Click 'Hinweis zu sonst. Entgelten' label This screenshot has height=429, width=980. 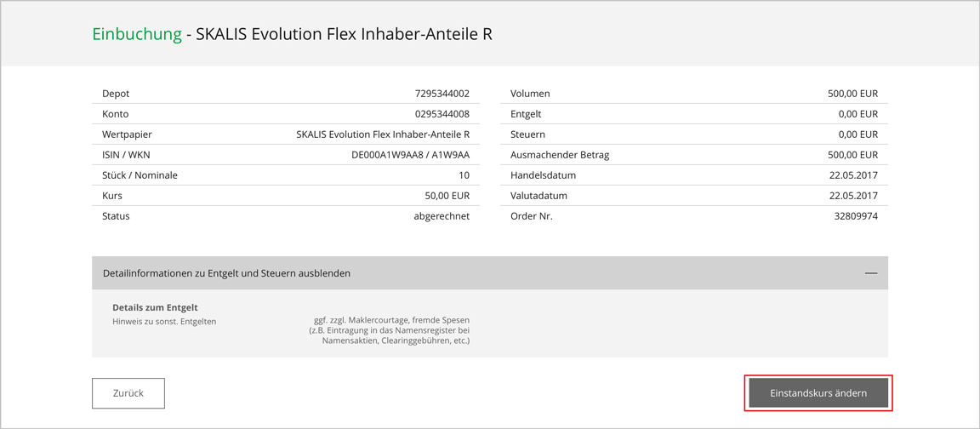pos(164,321)
